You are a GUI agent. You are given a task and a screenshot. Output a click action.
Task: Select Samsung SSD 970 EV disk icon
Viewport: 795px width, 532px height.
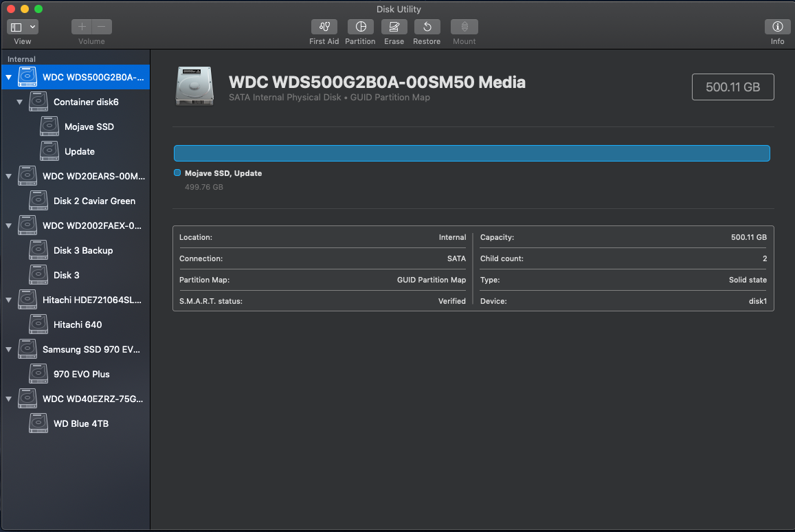click(27, 349)
